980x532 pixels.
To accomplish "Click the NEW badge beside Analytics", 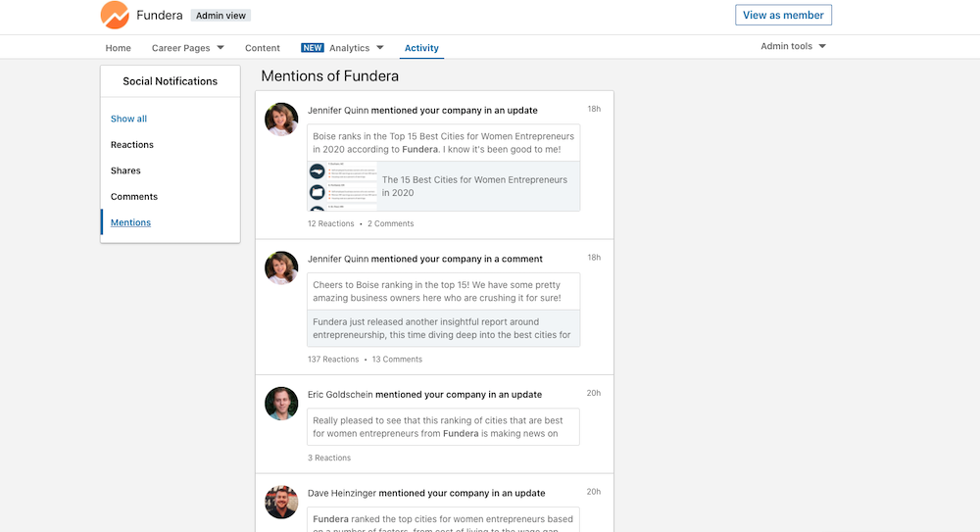I will [x=312, y=47].
